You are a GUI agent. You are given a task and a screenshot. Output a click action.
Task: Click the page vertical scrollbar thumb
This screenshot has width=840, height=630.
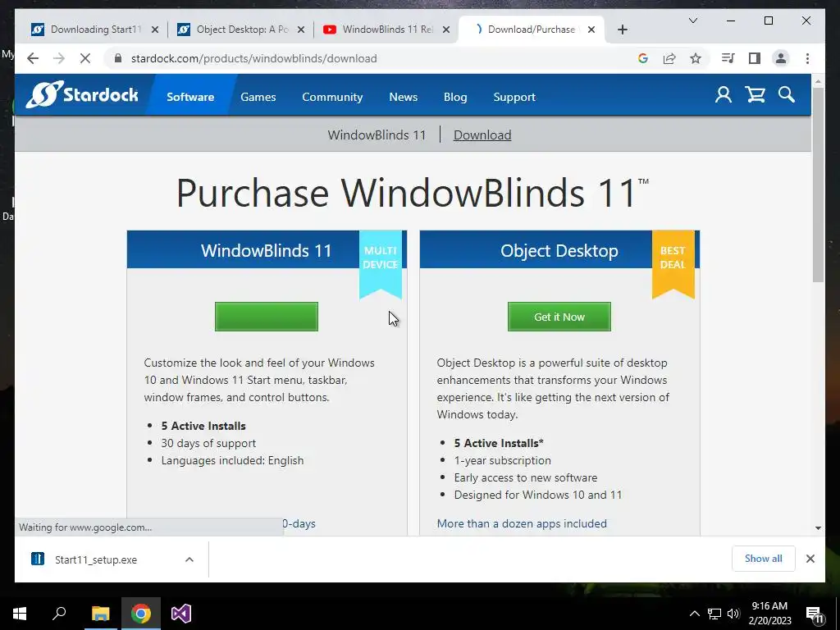[818, 185]
